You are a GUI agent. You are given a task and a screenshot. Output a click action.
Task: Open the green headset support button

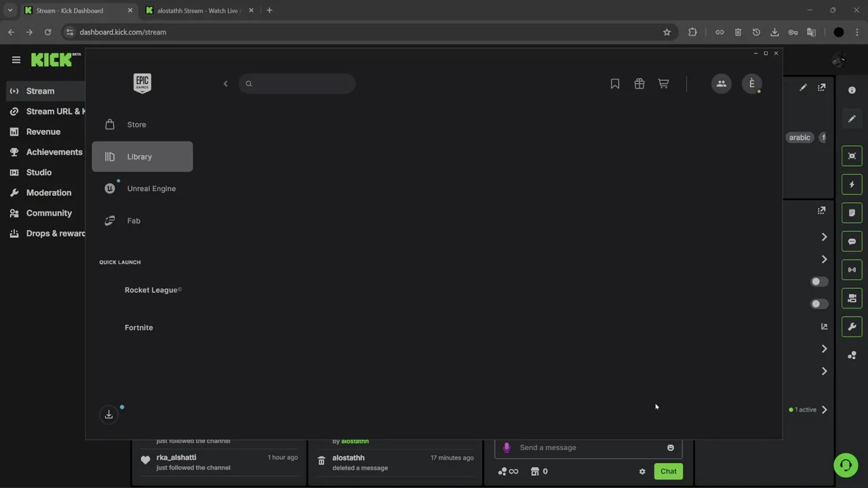point(846,465)
